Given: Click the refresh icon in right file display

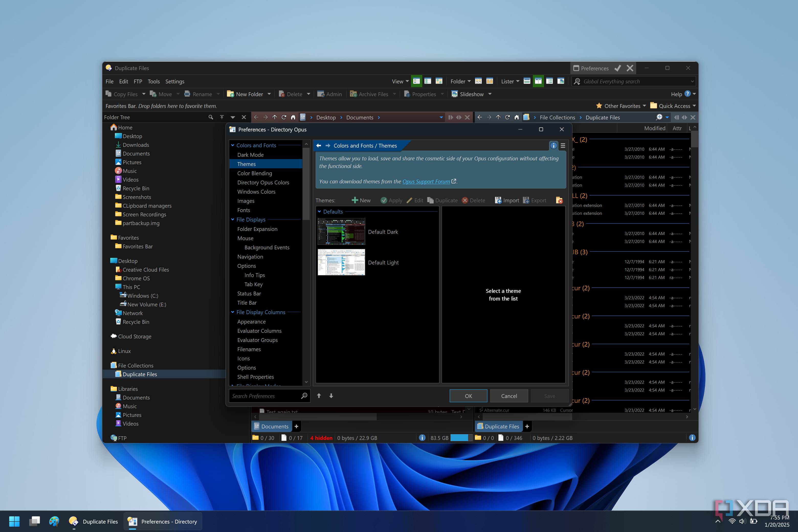Looking at the screenshot, I should pyautogui.click(x=507, y=117).
